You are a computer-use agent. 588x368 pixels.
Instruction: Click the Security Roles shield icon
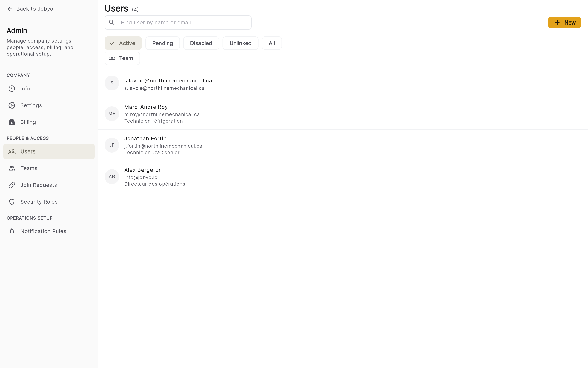point(12,202)
